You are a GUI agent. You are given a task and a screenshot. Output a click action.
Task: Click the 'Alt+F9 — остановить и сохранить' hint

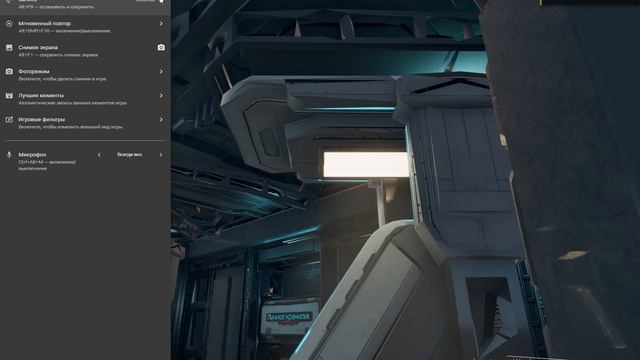click(56, 7)
